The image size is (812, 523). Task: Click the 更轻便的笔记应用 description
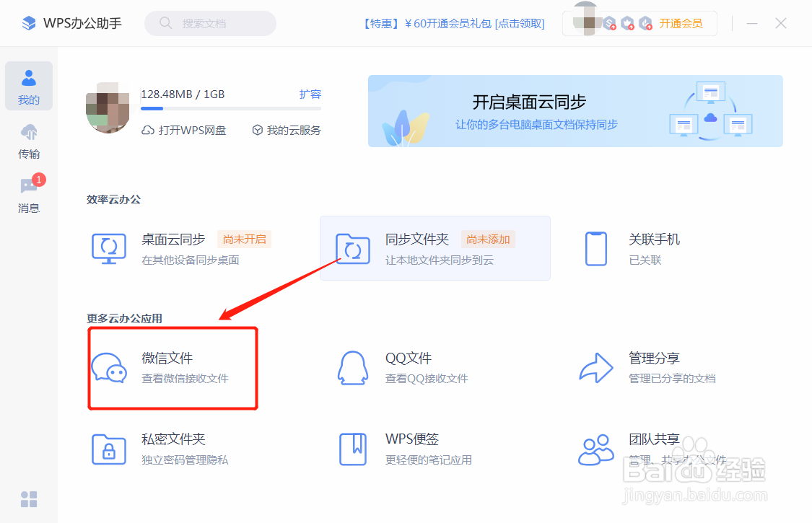(x=428, y=460)
